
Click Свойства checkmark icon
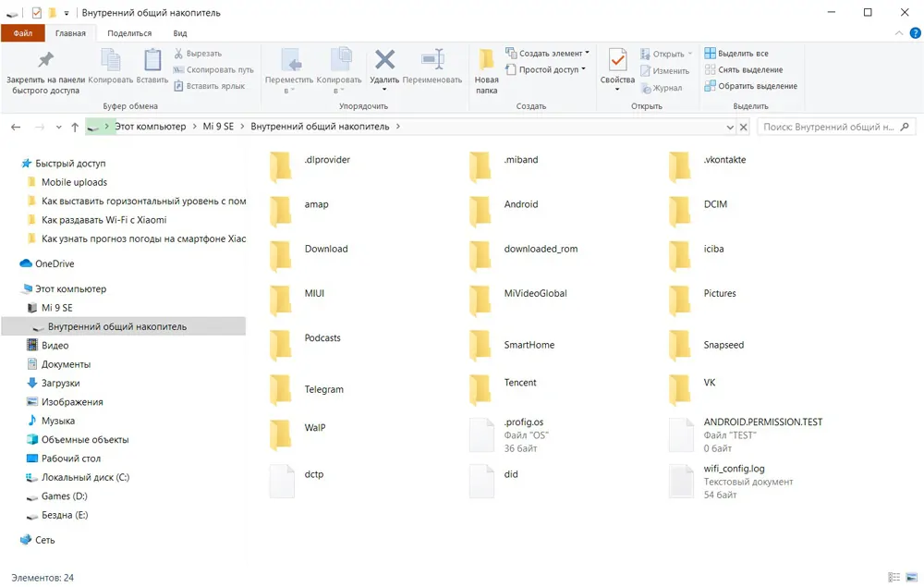(x=617, y=59)
